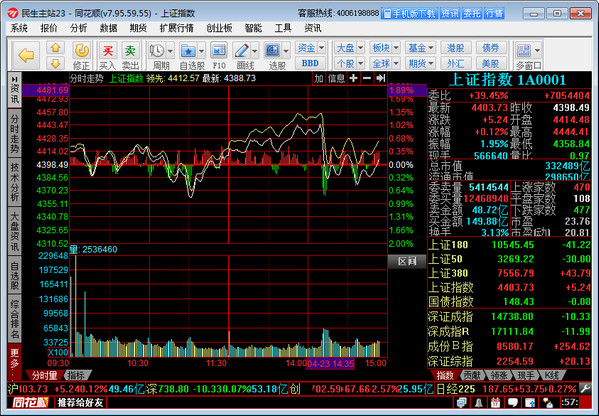The image size is (599, 416).
Task: Click the BBD button
Action: pyautogui.click(x=310, y=63)
